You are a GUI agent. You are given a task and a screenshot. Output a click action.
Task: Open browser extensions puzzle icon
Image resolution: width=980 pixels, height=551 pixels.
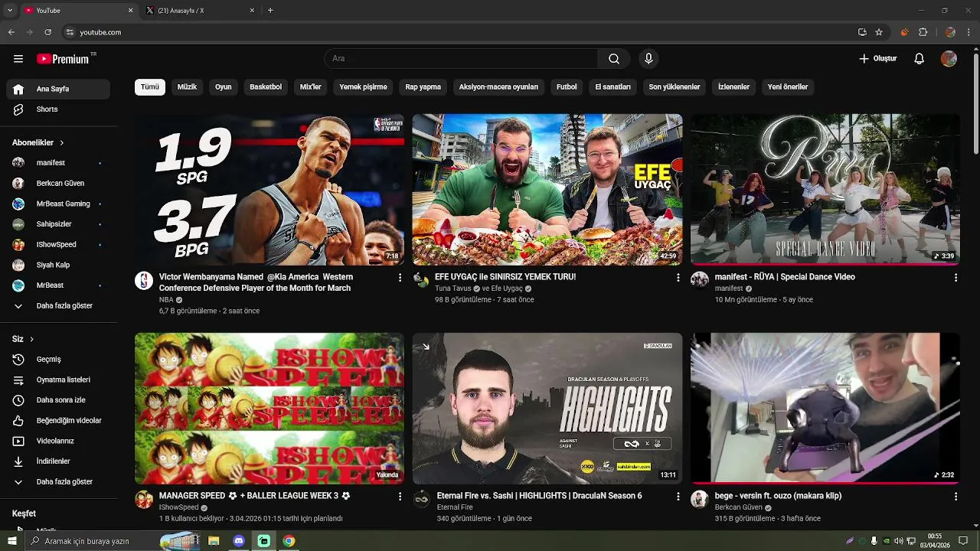tap(923, 32)
